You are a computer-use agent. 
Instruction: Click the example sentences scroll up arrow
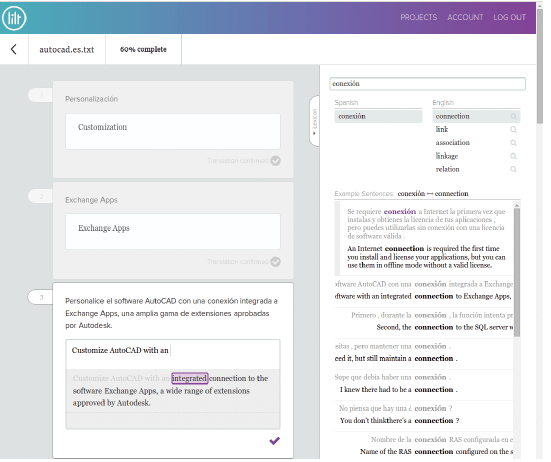(517, 205)
